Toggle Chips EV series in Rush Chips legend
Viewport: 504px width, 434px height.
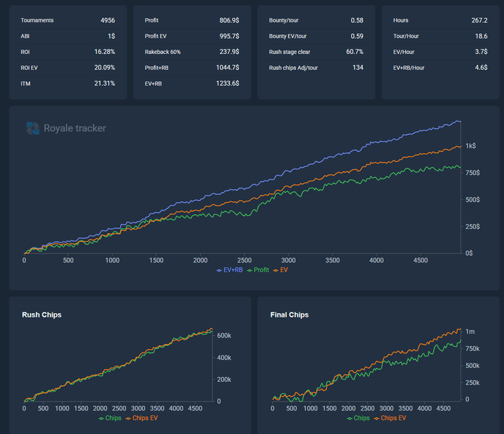pos(141,418)
